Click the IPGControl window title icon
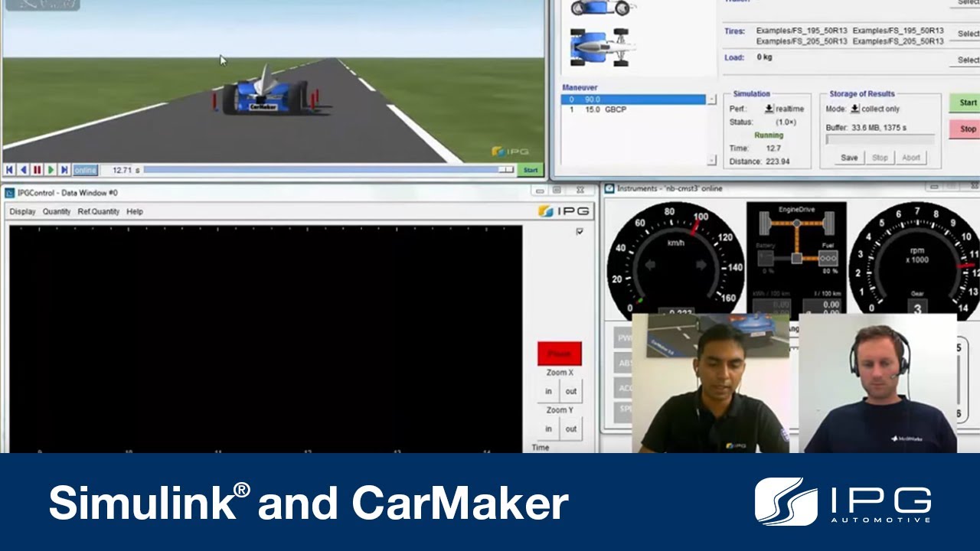Viewport: 980px width, 551px height. click(10, 193)
